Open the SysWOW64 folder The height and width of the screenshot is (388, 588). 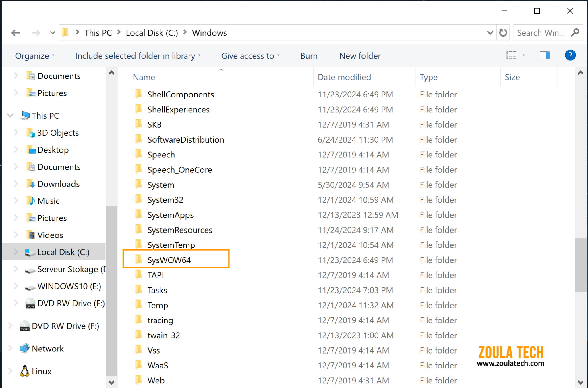169,260
